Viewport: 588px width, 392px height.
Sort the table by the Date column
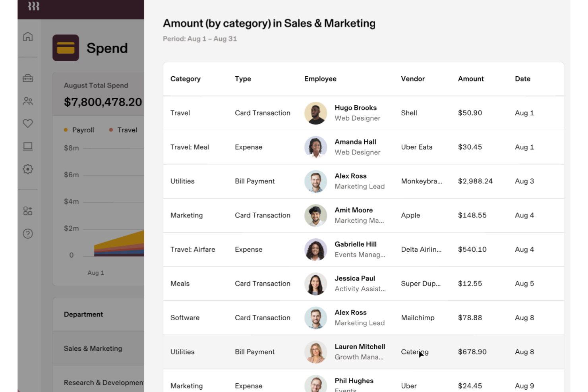click(x=522, y=79)
